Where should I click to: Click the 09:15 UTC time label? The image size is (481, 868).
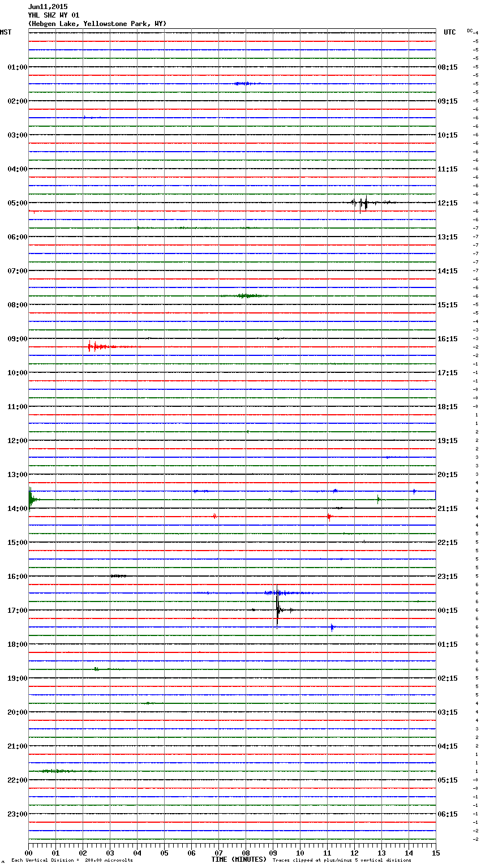(x=448, y=101)
